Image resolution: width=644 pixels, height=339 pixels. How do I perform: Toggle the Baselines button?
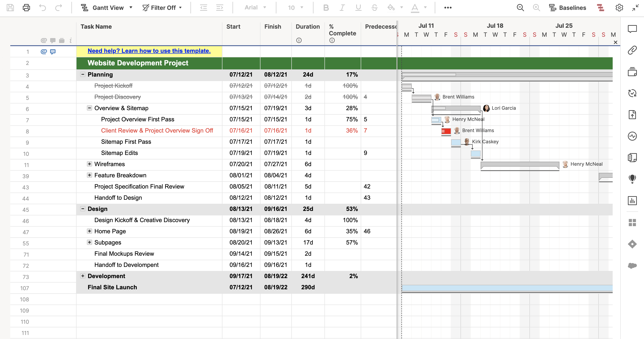coord(567,8)
